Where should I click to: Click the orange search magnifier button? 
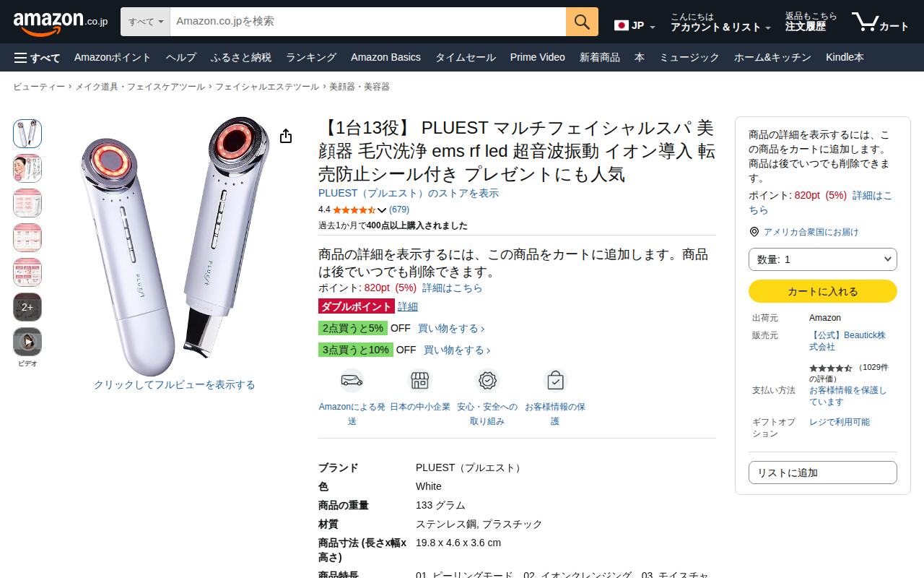[x=582, y=22]
